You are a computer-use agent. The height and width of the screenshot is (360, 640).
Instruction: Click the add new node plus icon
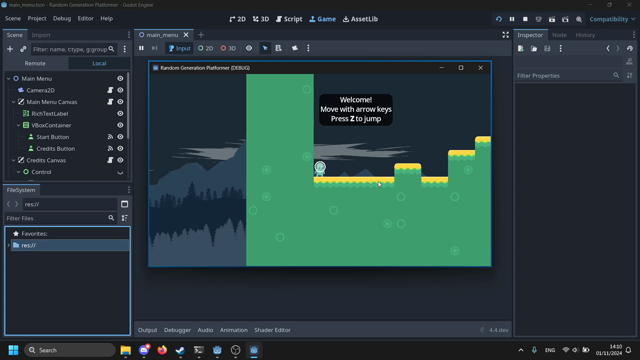coord(10,49)
